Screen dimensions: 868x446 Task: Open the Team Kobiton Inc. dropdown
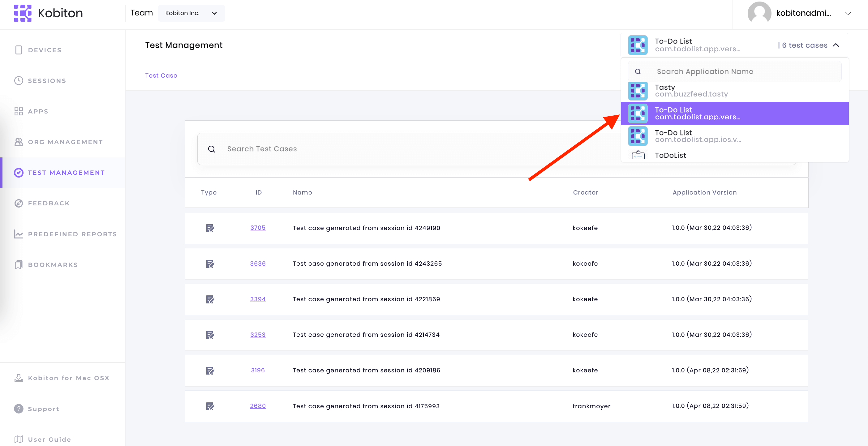tap(191, 13)
